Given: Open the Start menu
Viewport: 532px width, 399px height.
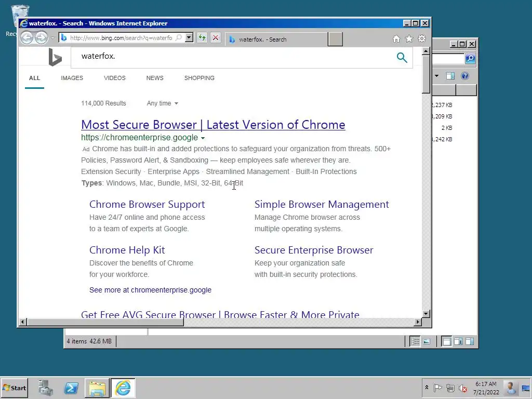Looking at the screenshot, I should [x=15, y=388].
